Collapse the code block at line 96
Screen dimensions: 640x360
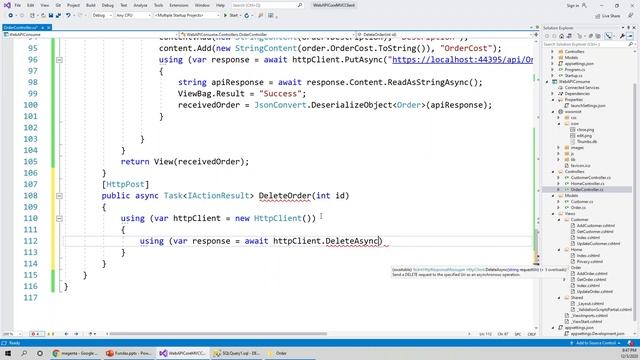point(59,60)
